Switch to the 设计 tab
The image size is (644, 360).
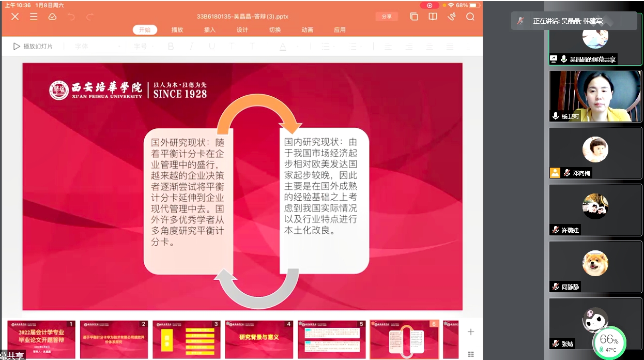click(x=242, y=30)
